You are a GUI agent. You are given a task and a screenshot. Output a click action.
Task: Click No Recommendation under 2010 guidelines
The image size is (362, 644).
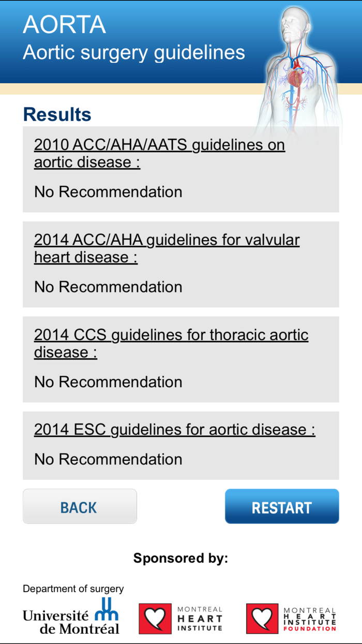point(108,192)
